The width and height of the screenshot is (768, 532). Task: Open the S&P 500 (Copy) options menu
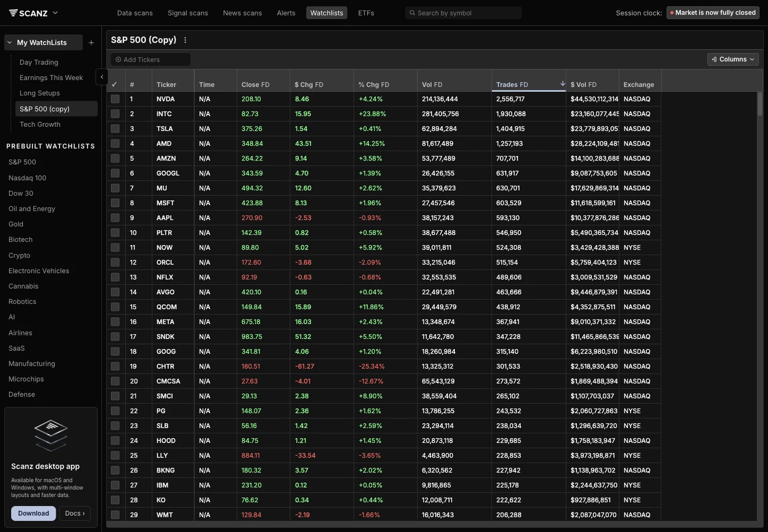click(x=185, y=40)
